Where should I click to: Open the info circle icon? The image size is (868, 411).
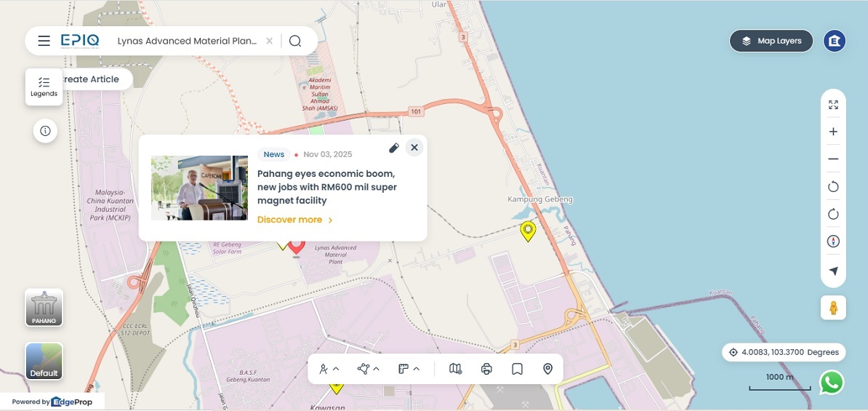coord(45,131)
